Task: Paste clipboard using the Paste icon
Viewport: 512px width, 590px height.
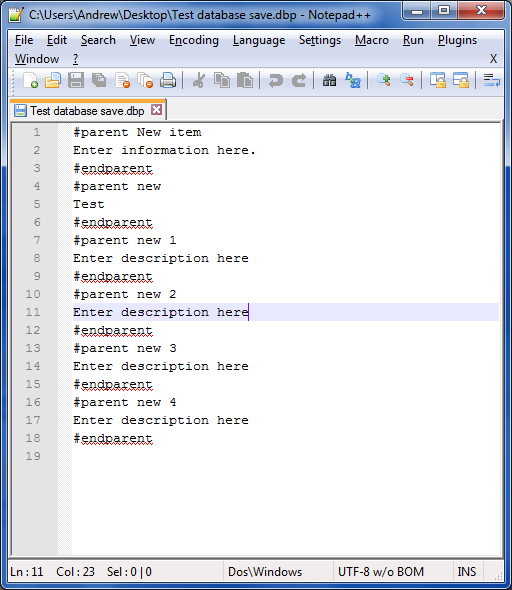Action: pos(245,80)
